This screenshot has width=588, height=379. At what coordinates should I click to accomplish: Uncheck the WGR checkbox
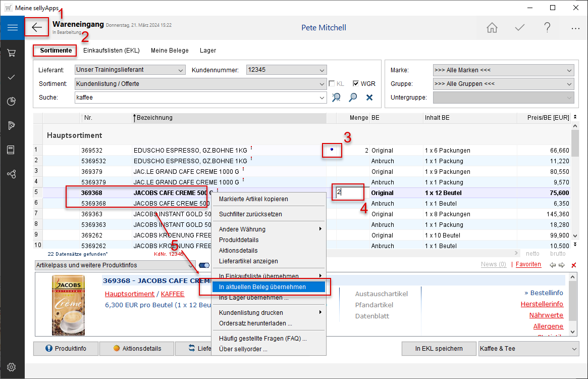(356, 84)
